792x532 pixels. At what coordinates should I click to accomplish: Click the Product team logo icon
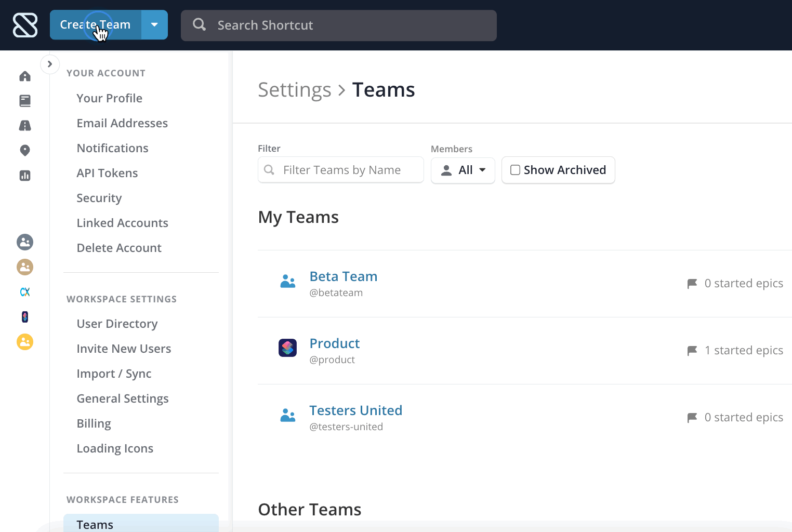[287, 348]
